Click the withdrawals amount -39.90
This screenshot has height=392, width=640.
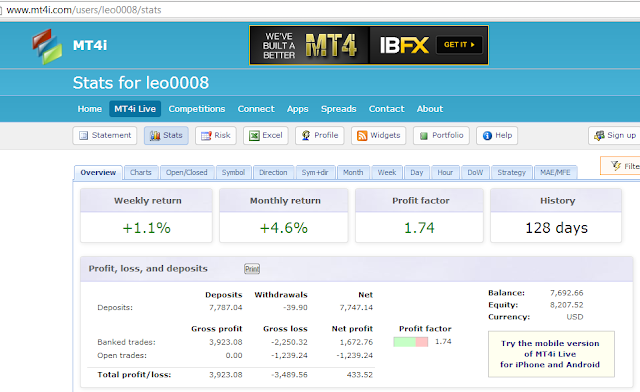[295, 307]
